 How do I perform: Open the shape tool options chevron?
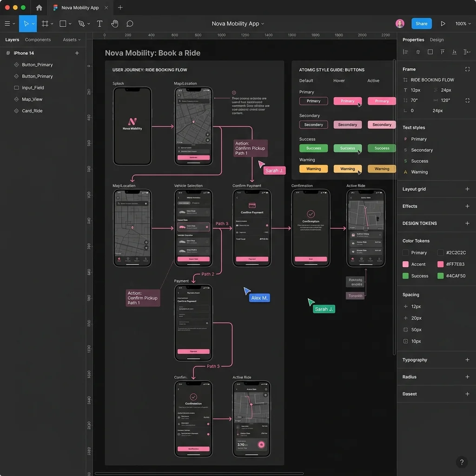(70, 24)
